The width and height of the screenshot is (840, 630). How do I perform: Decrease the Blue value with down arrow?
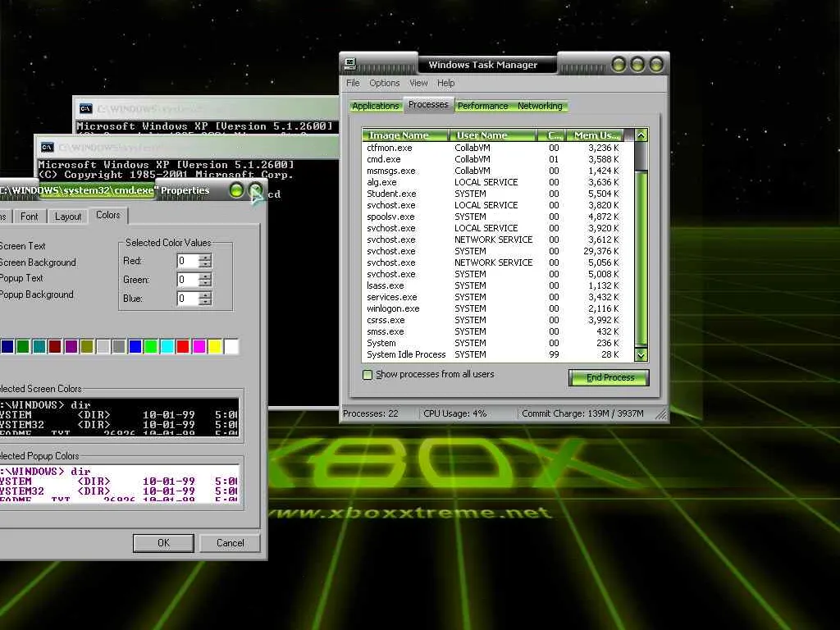coord(205,302)
